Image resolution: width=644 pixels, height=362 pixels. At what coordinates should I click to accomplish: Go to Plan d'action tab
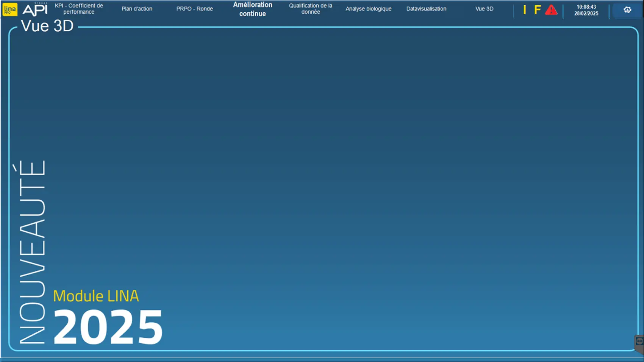(x=137, y=9)
